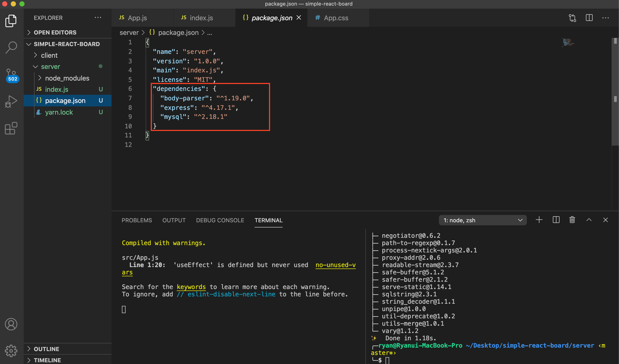The height and width of the screenshot is (364, 619).
Task: Toggle maximized terminal panel size chevron
Action: click(x=589, y=220)
